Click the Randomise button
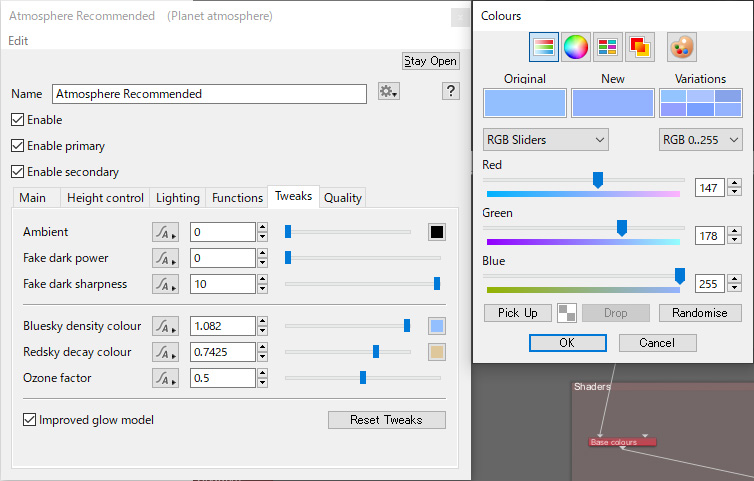This screenshot has height=481, width=754. coord(700,313)
